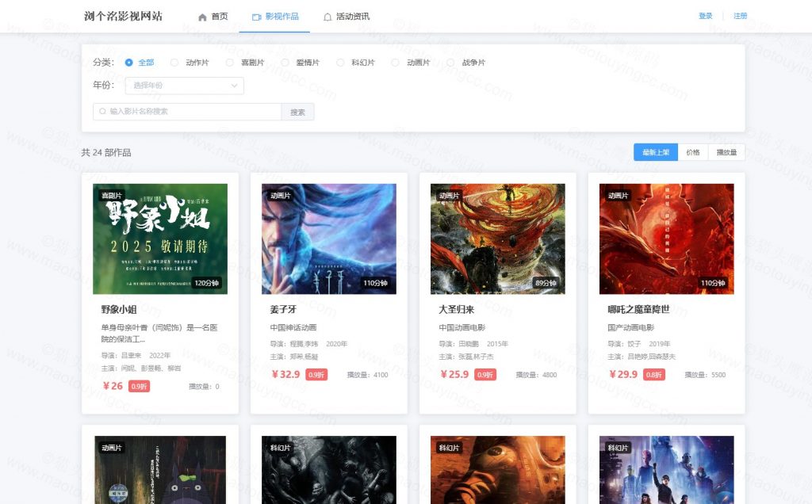Open the second-row 科幻片 poster with red desert helmet
The height and width of the screenshot is (504, 812).
tap(498, 470)
